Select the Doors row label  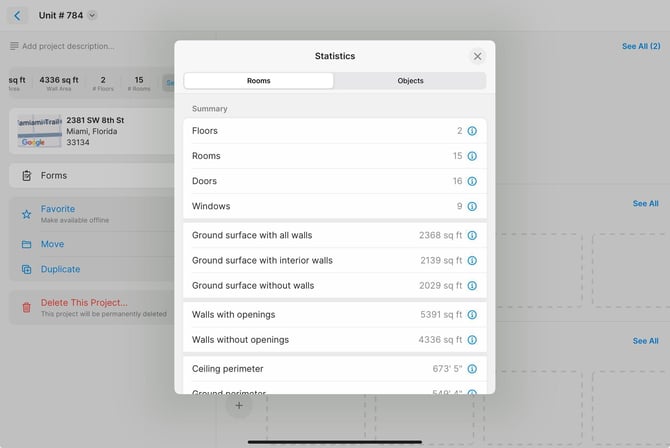204,181
